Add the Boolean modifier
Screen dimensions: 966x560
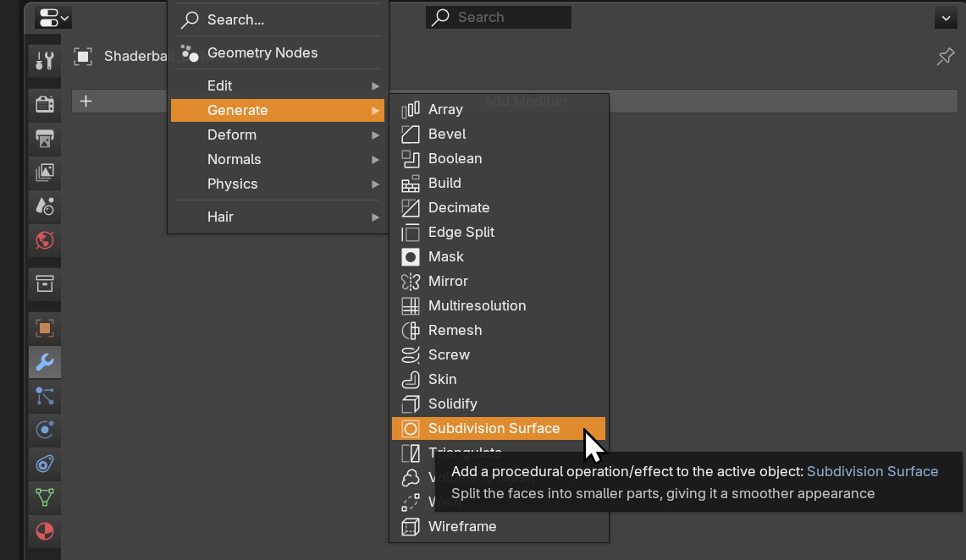click(499, 159)
